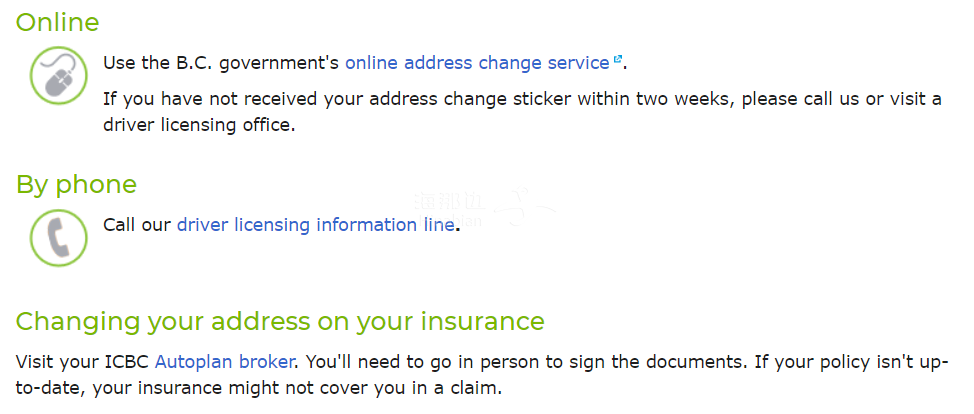The height and width of the screenshot is (414, 974).
Task: Click the words "Call our" before the link
Action: point(137,225)
